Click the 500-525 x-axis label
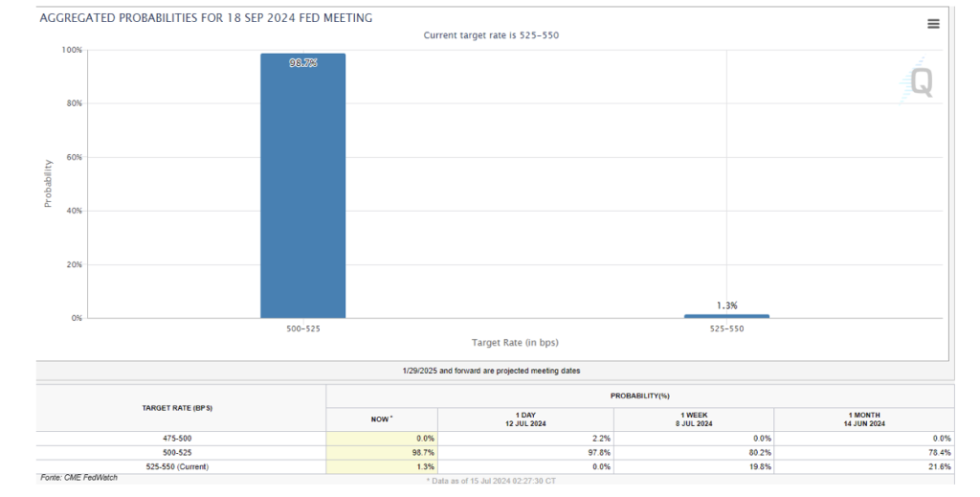This screenshot has height=497, width=980. pos(303,328)
